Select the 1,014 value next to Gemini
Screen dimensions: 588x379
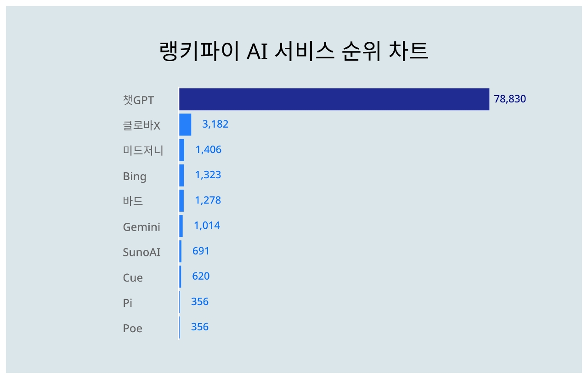coord(207,226)
